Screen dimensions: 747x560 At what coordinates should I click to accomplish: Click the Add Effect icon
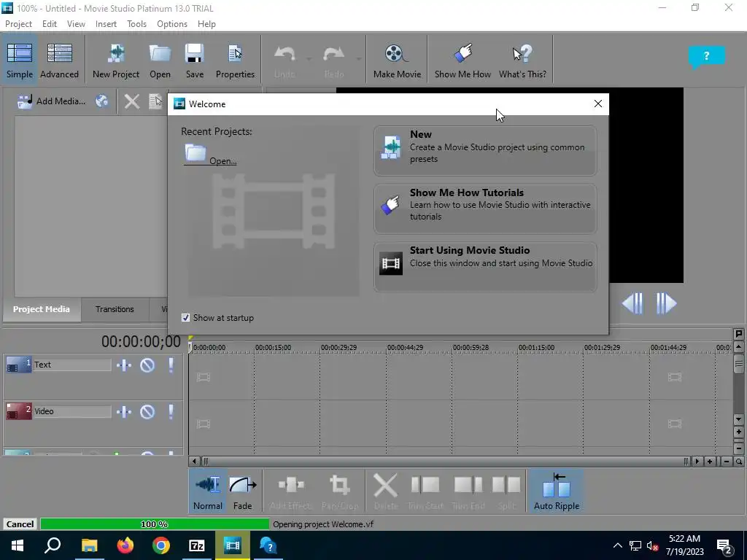(x=290, y=491)
